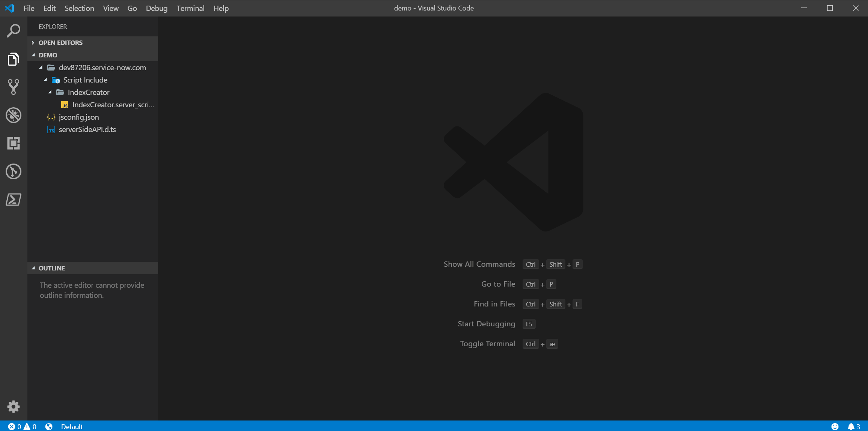The height and width of the screenshot is (431, 868).
Task: Click the feedback smiley icon
Action: pos(835,426)
